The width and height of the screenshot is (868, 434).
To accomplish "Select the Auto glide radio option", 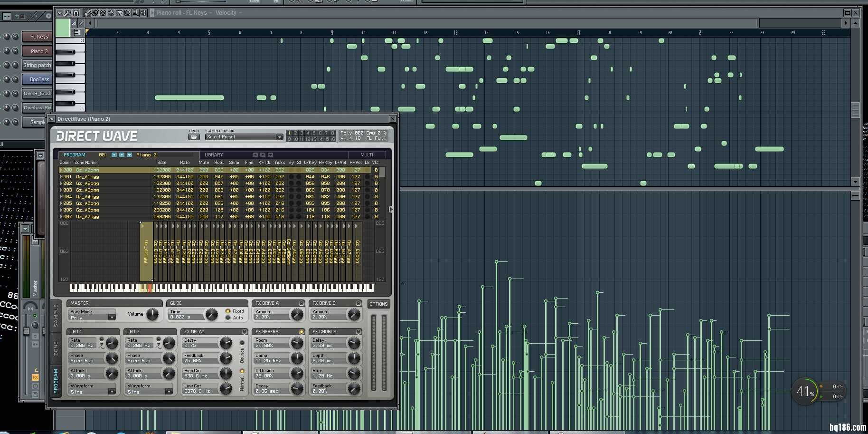I will 228,318.
